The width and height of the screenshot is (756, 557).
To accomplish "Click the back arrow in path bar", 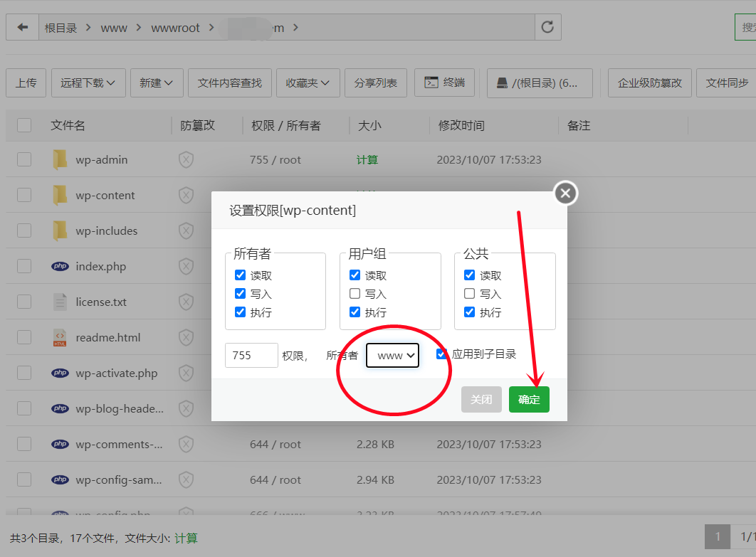I will coord(23,28).
